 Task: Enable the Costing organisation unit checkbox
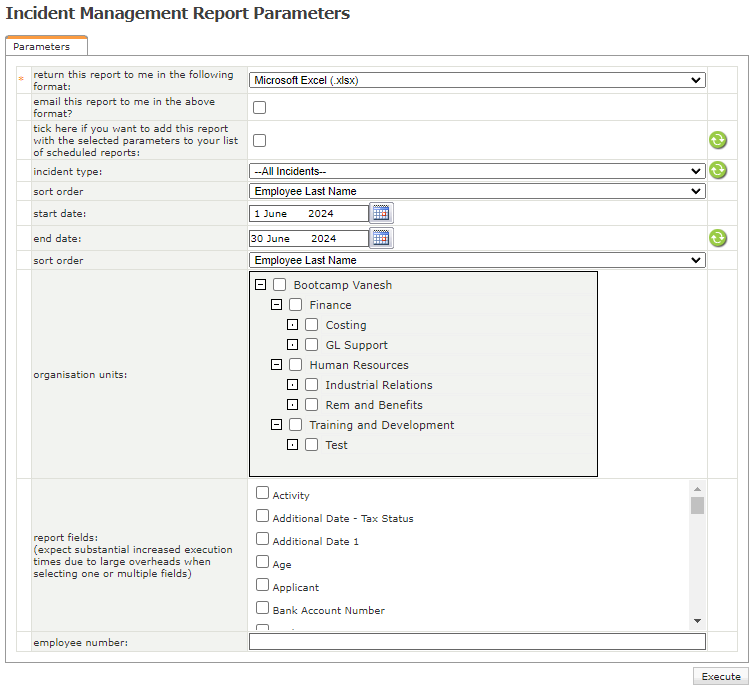coord(312,325)
